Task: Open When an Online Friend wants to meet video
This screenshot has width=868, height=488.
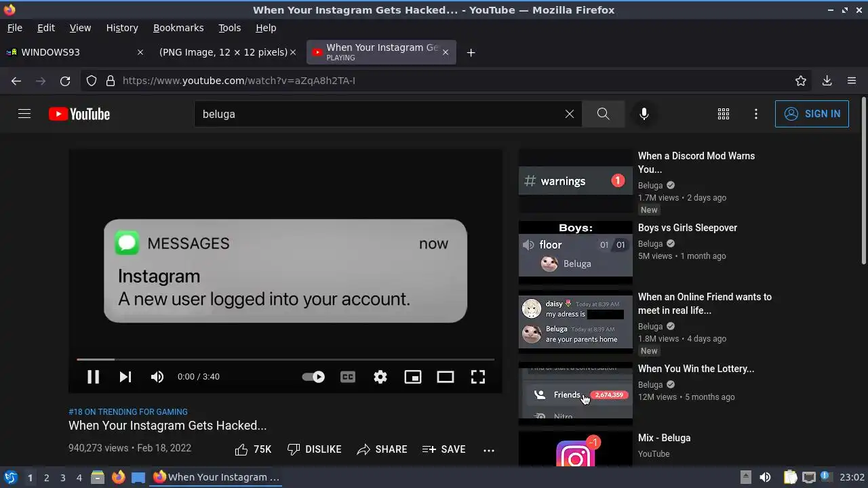Action: coord(705,304)
